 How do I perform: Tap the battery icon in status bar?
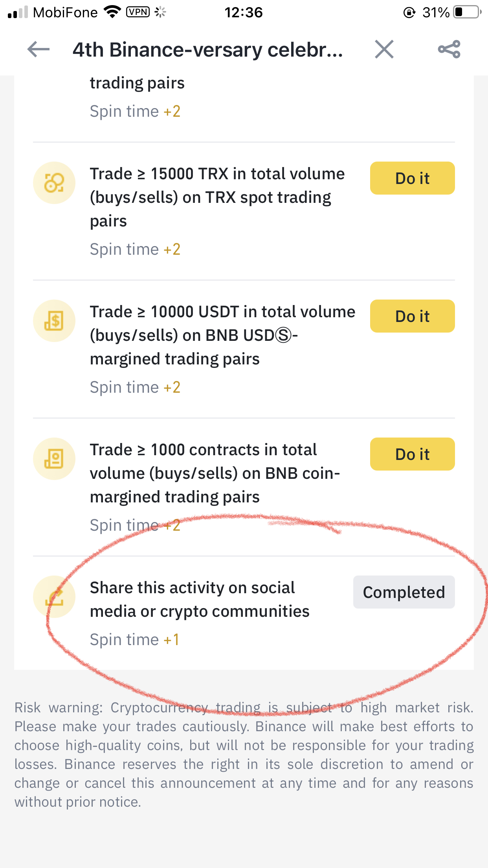coord(467,12)
